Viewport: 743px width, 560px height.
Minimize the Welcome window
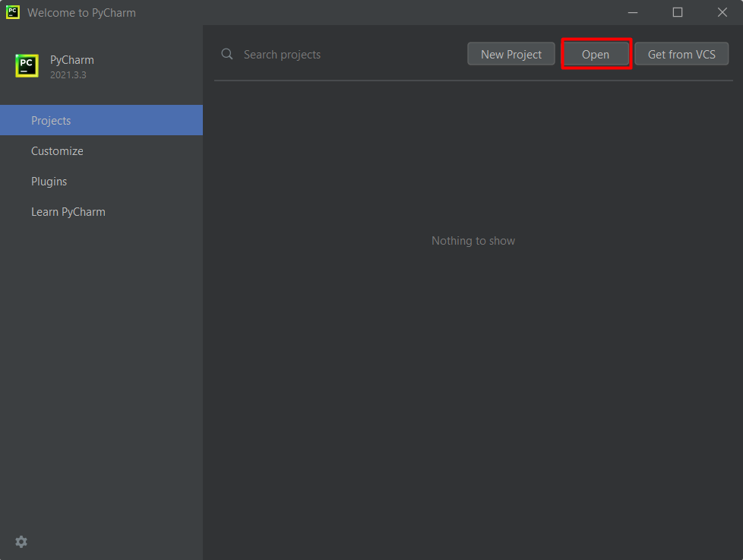tap(633, 12)
